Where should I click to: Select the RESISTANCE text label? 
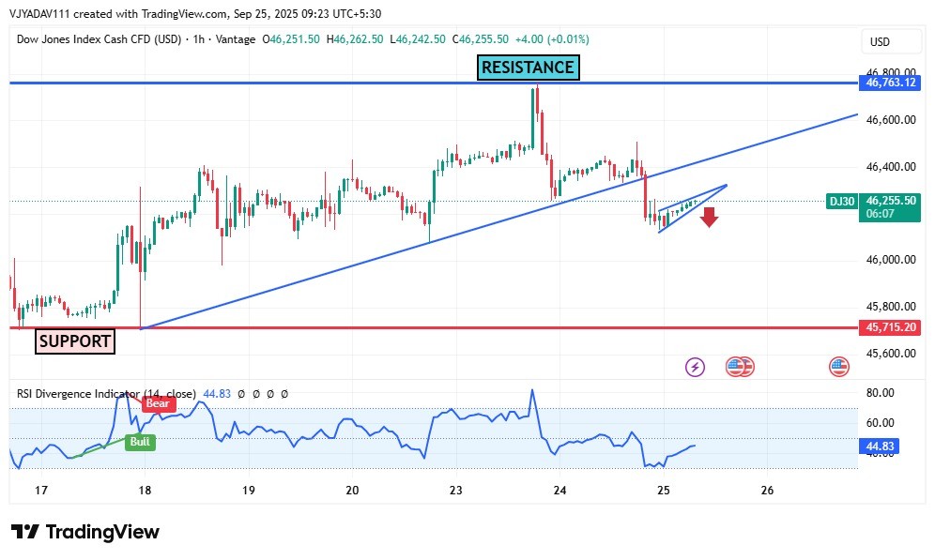(x=527, y=68)
